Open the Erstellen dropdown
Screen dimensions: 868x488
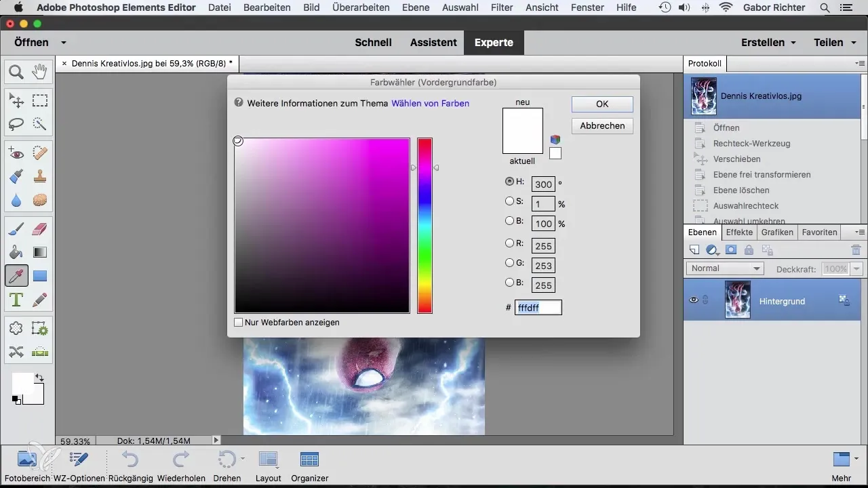768,42
